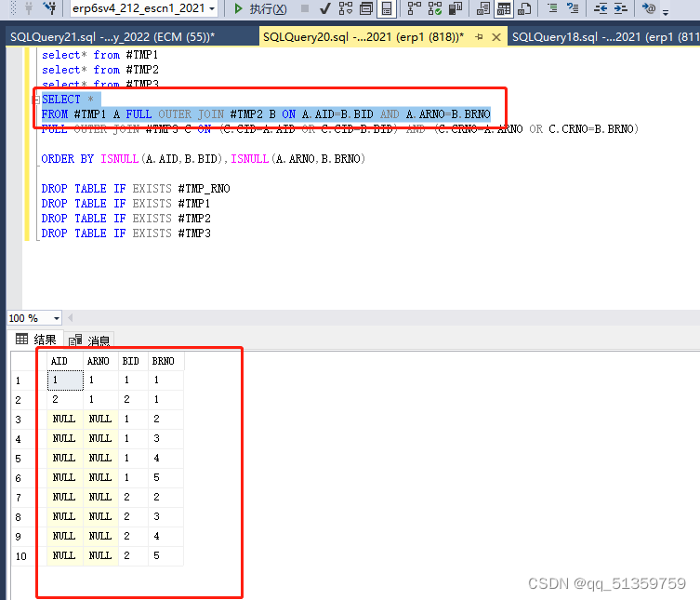
Task: Click the ORDER BY ISNULL line
Action: pos(204,159)
